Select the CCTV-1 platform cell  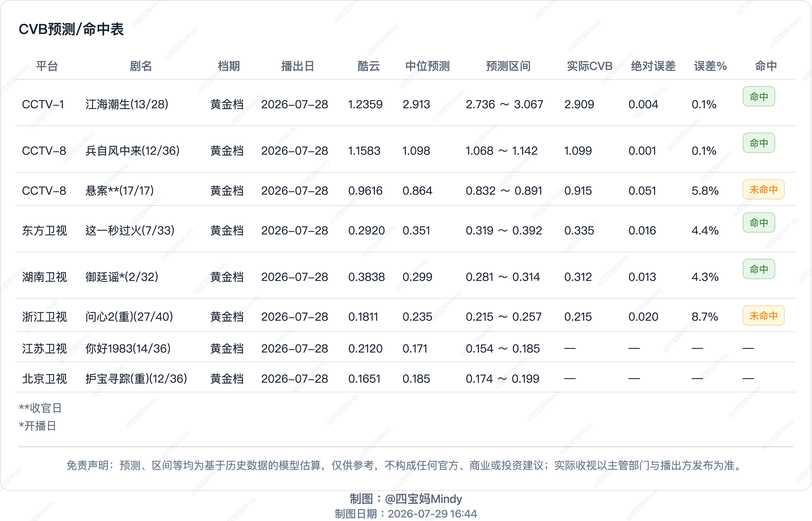[x=43, y=104]
